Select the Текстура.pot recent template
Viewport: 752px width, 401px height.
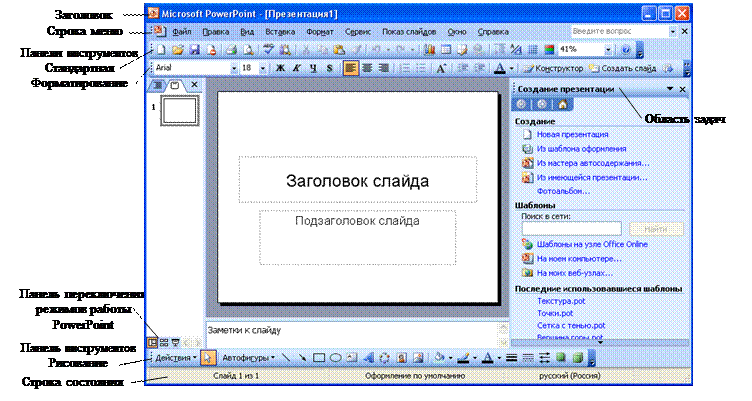click(561, 301)
